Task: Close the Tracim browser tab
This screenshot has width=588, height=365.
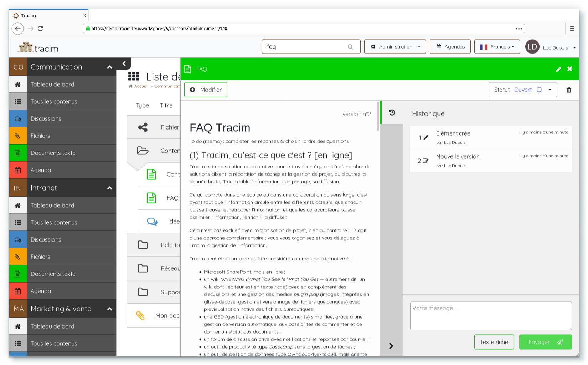Action: (x=84, y=16)
